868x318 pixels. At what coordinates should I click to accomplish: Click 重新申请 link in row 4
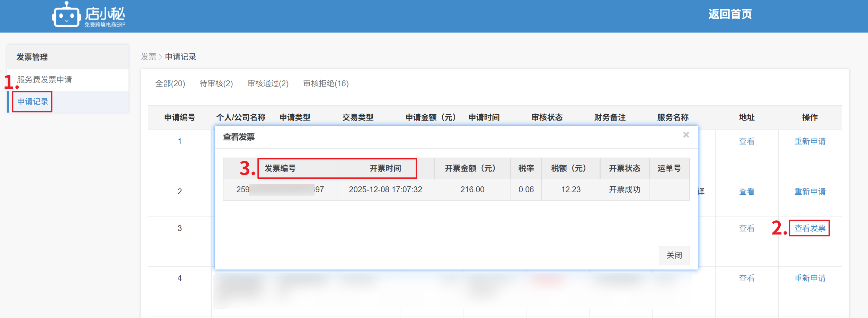point(809,278)
